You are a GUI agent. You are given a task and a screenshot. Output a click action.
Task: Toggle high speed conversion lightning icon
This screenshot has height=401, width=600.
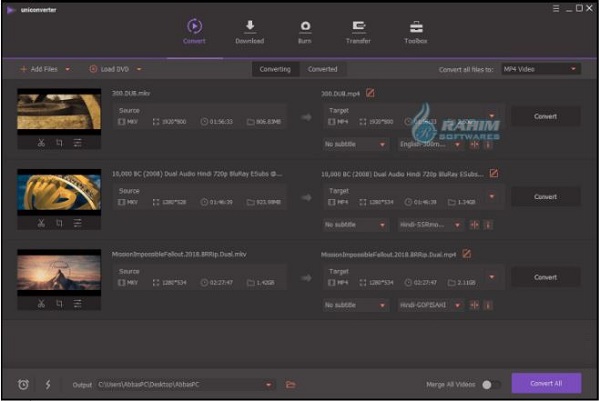(48, 385)
